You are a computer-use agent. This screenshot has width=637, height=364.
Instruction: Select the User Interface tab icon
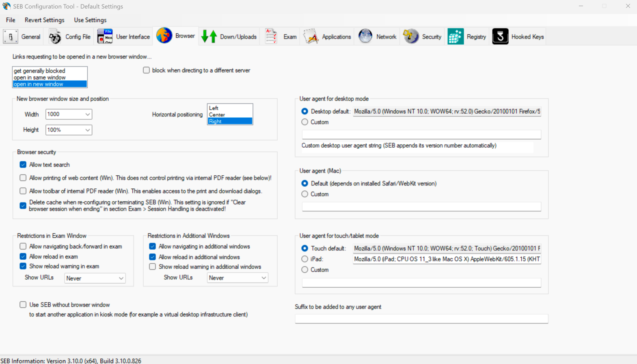pyautogui.click(x=105, y=37)
